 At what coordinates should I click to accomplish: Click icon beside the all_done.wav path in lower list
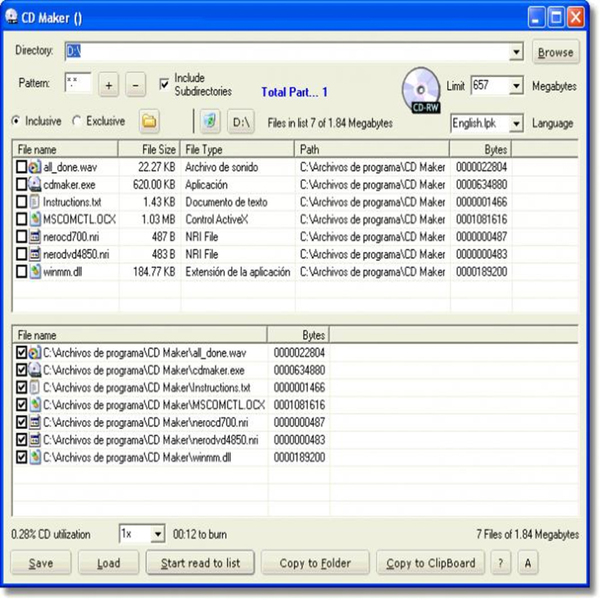coord(34,353)
